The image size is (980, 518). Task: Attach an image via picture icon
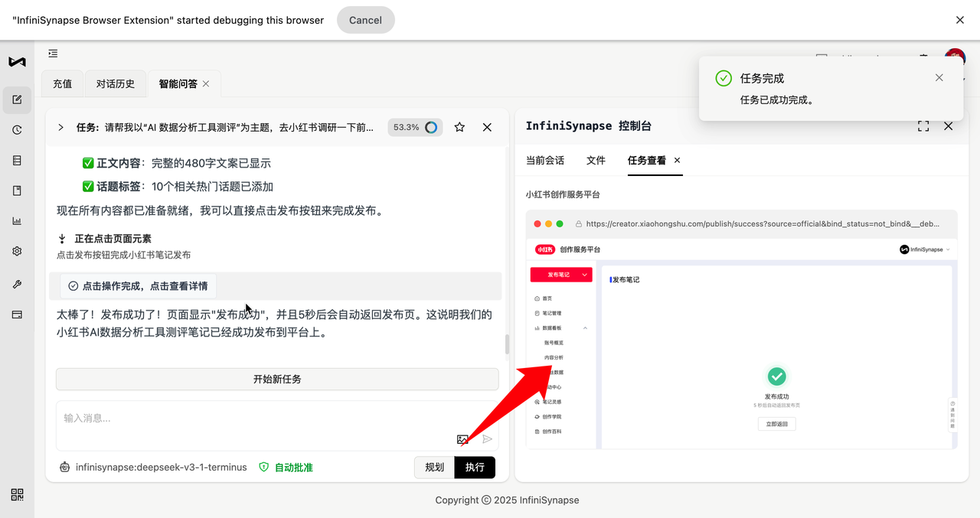[x=462, y=439]
